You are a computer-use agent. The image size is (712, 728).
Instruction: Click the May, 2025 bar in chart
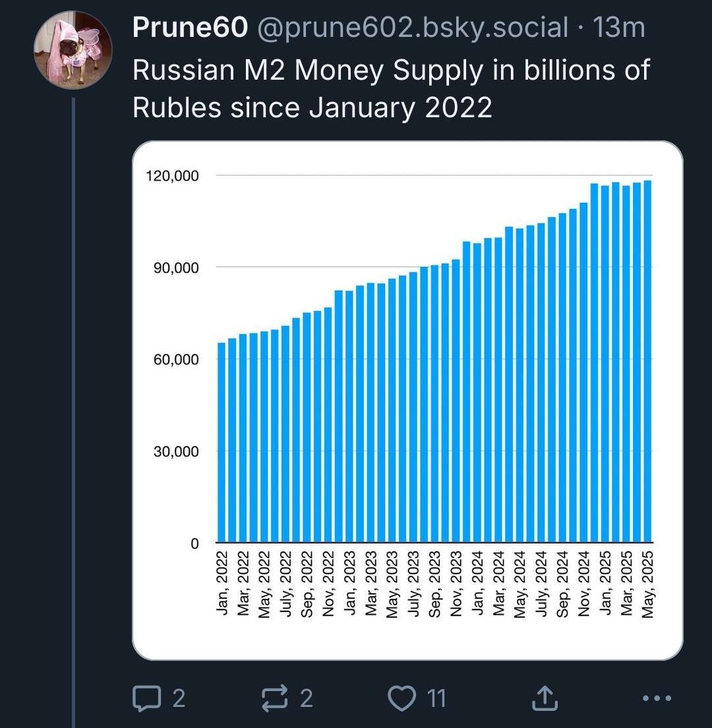pyautogui.click(x=647, y=361)
